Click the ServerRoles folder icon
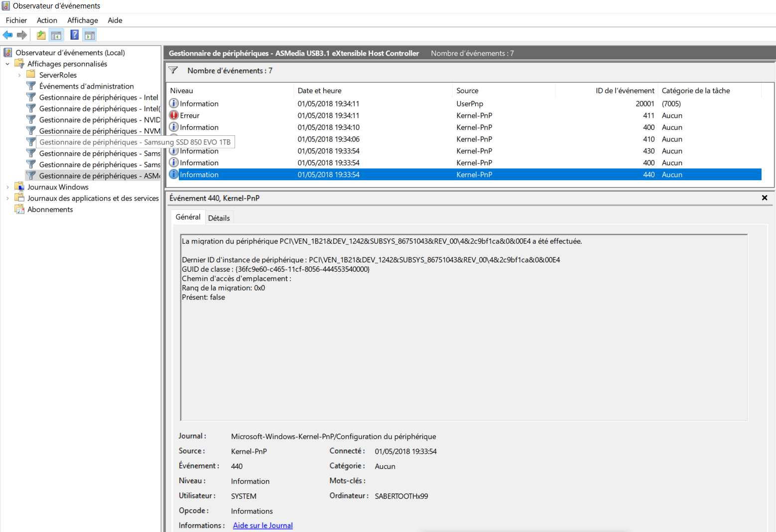This screenshot has height=532, width=776. [x=31, y=75]
